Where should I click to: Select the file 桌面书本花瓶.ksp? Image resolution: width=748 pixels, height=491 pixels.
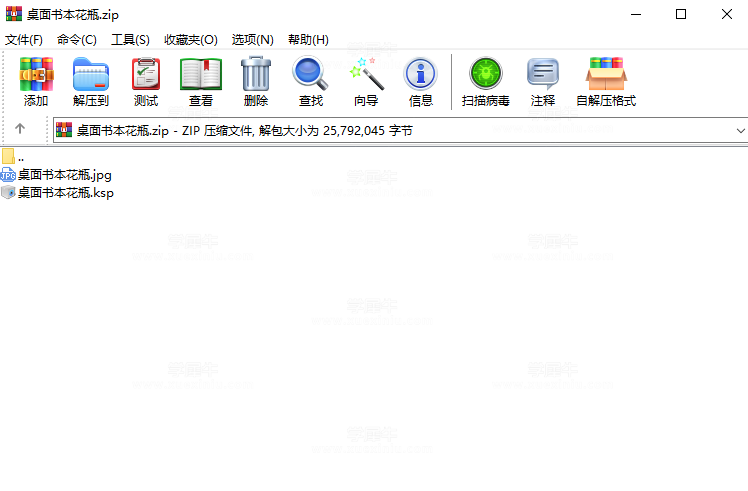coord(66,193)
